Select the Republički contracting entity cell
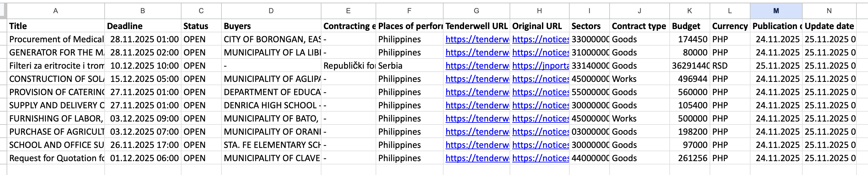Image resolution: width=868 pixels, height=175 pixels. coord(348,66)
